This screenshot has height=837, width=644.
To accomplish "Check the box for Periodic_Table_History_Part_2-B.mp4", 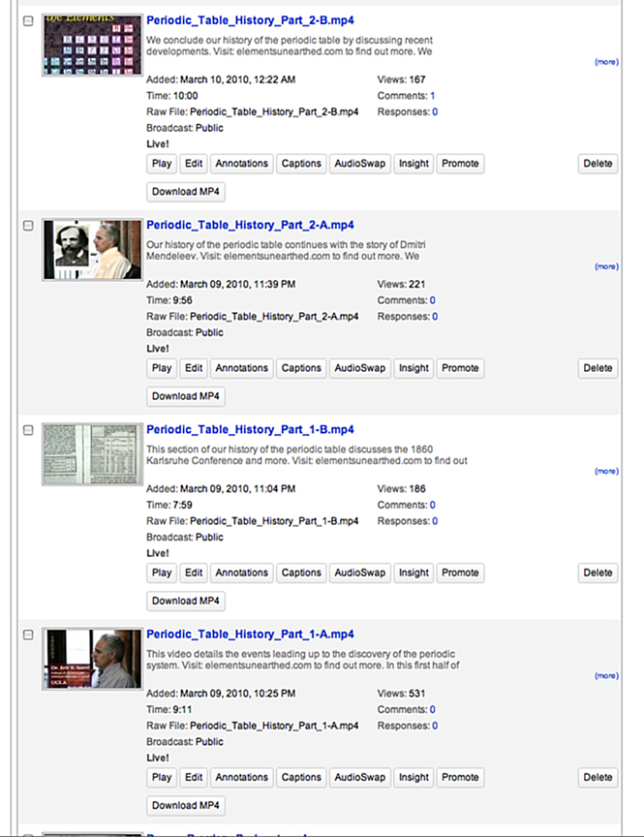I will (x=28, y=21).
